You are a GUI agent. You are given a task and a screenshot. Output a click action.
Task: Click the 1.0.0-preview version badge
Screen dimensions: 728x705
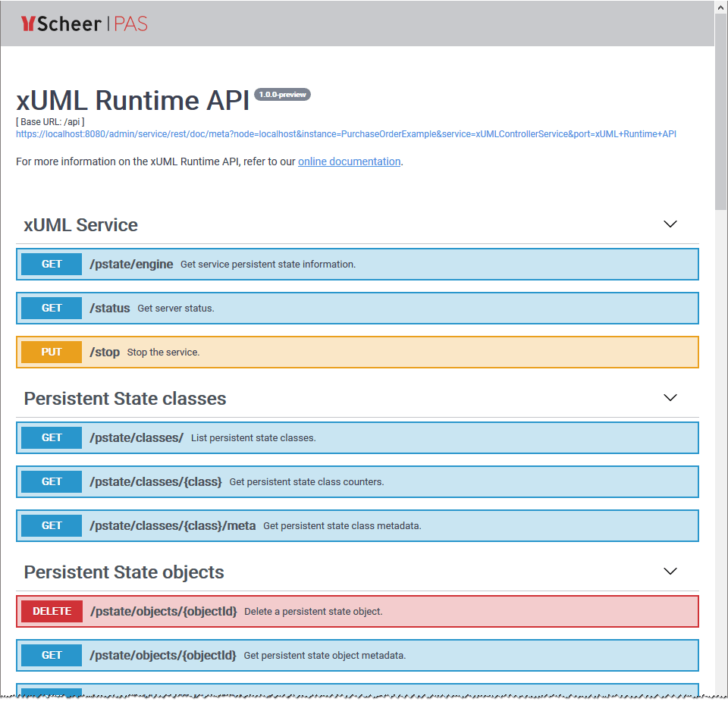point(281,94)
